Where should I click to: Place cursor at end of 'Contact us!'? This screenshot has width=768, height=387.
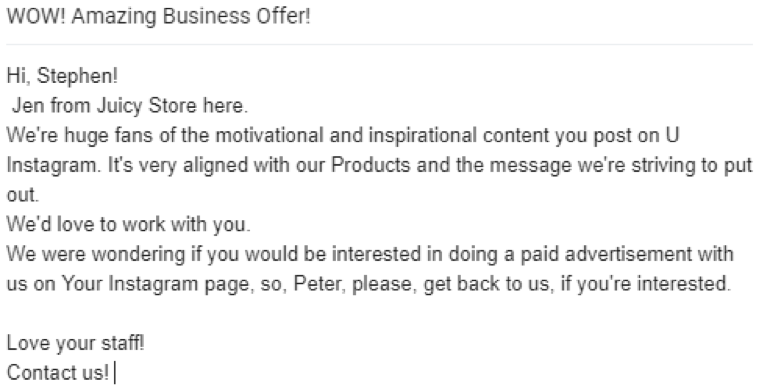click(111, 373)
